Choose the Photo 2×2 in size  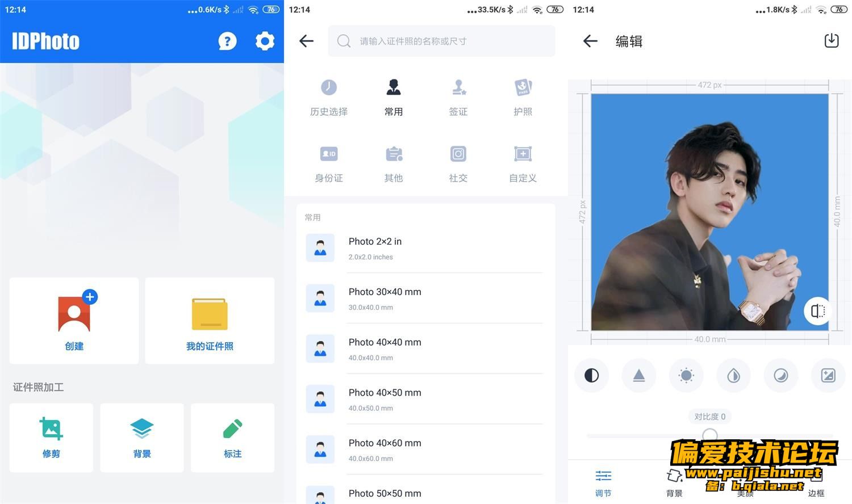coord(425,248)
